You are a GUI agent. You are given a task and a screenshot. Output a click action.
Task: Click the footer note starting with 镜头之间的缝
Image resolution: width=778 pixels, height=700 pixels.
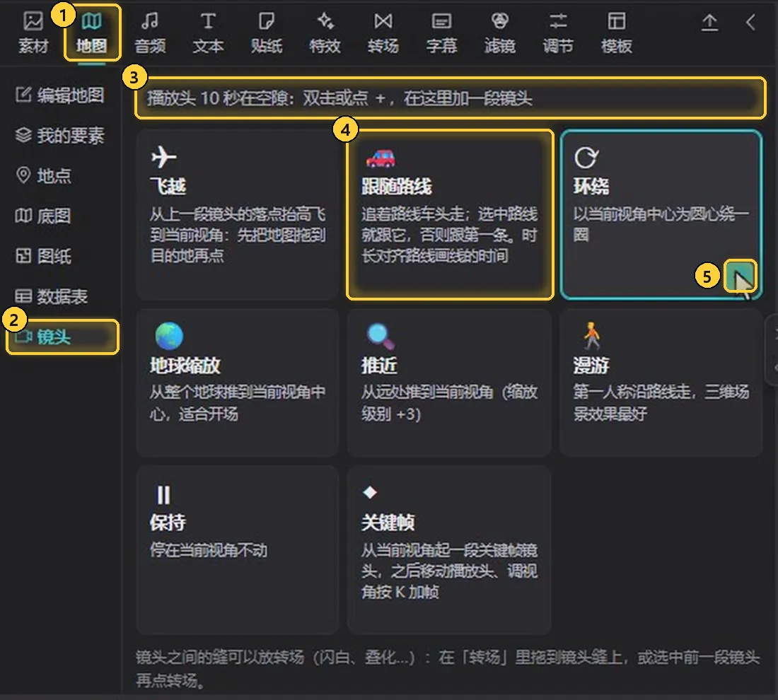point(448,668)
